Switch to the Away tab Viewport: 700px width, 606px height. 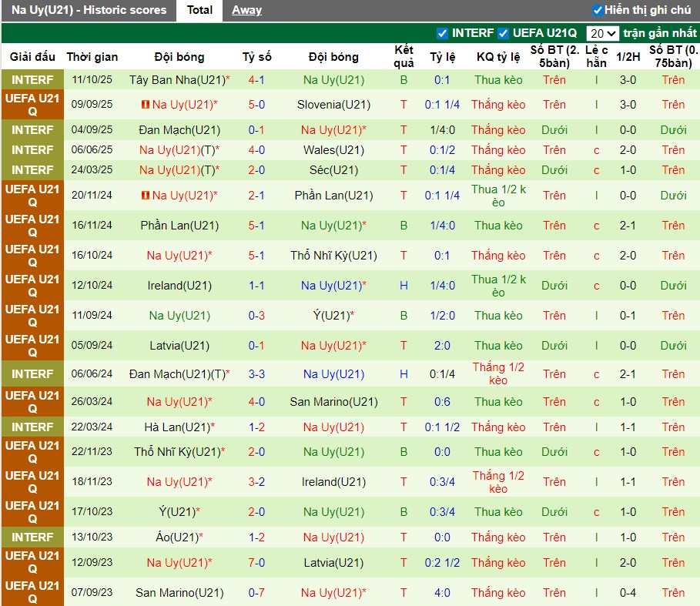[246, 10]
